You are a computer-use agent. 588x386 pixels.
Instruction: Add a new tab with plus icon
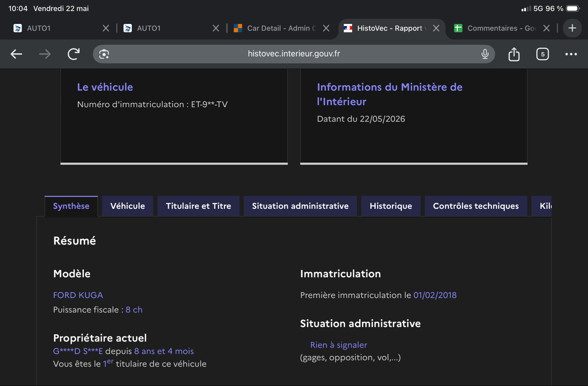click(572, 28)
